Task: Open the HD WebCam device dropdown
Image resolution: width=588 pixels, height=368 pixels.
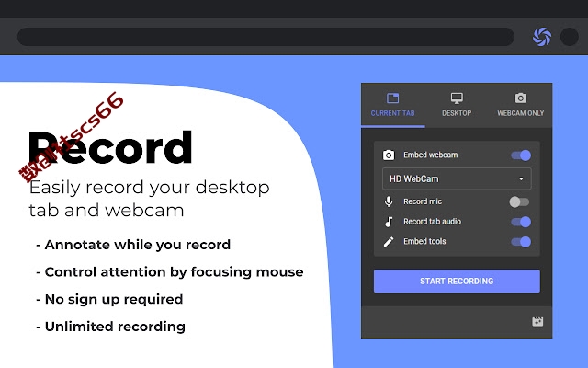Action: 457,178
